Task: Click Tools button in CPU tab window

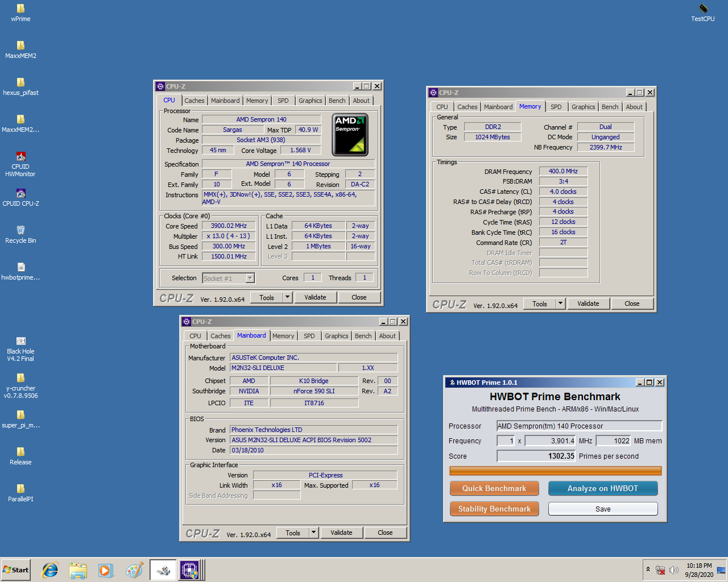Action: pyautogui.click(x=267, y=297)
